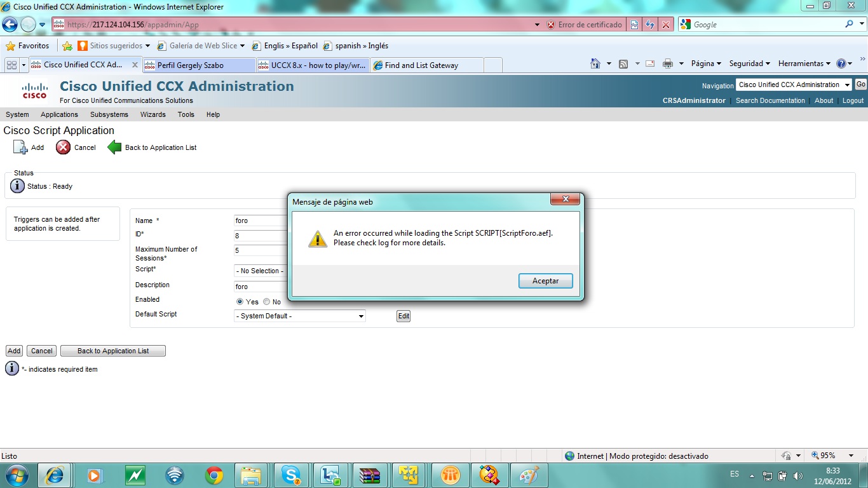Click the About link
Viewport: 868px width, 488px height.
(x=824, y=100)
